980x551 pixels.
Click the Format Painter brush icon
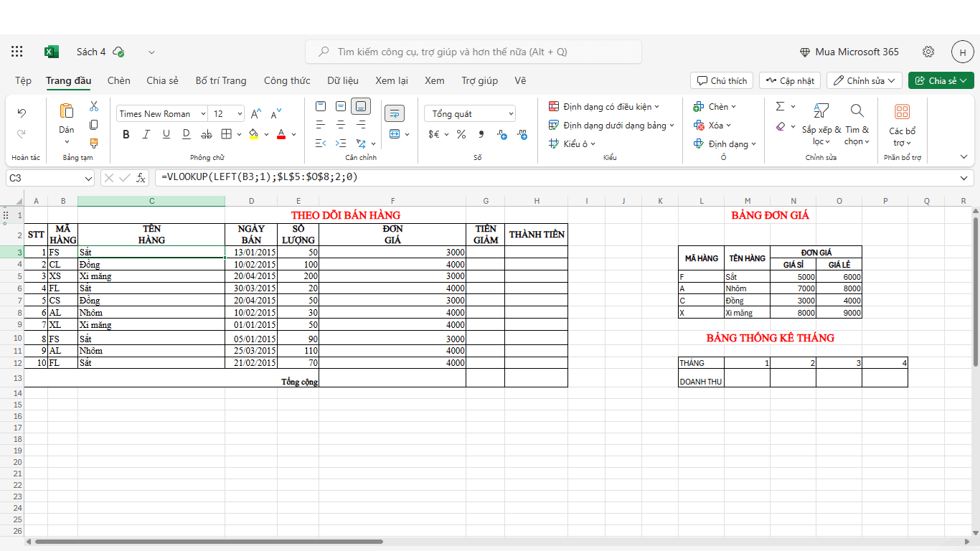(x=93, y=143)
